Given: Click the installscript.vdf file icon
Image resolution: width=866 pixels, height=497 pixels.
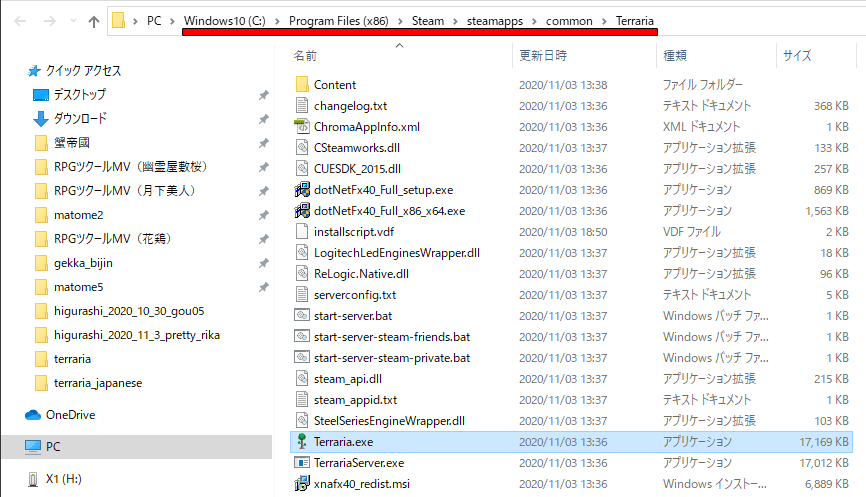Looking at the screenshot, I should coord(302,231).
